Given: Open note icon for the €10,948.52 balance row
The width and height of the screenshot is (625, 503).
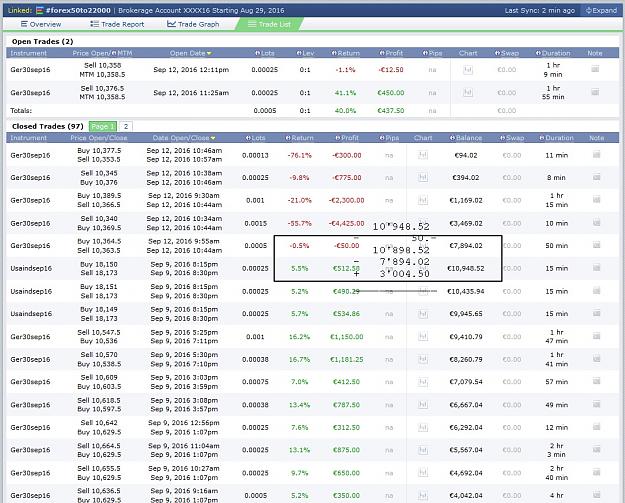Looking at the screenshot, I should pyautogui.click(x=596, y=268).
